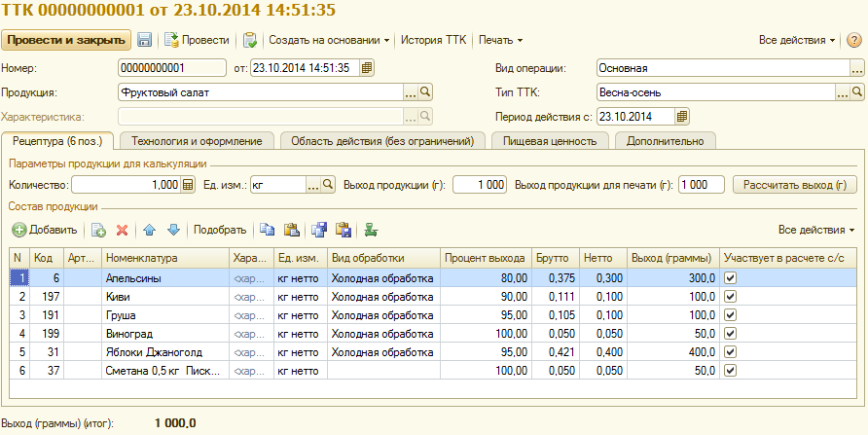The image size is (868, 435).
Task: Switch to Технология и оформление tab
Action: (x=197, y=141)
